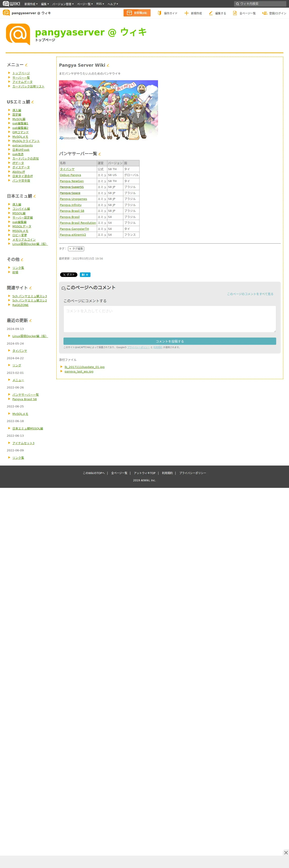Open the バージョン管理 dropdown menu
This screenshot has height=868, width=289.
point(63,4)
